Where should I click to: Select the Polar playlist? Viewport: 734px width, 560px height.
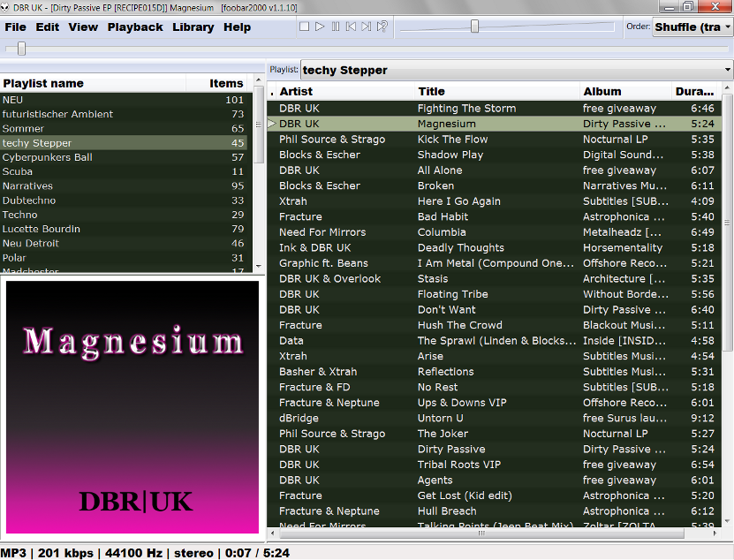click(123, 258)
